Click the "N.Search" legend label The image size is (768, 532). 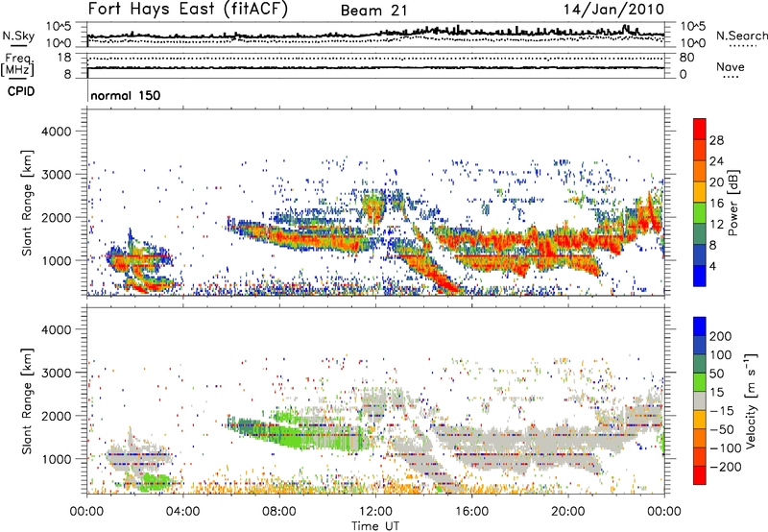coord(741,36)
